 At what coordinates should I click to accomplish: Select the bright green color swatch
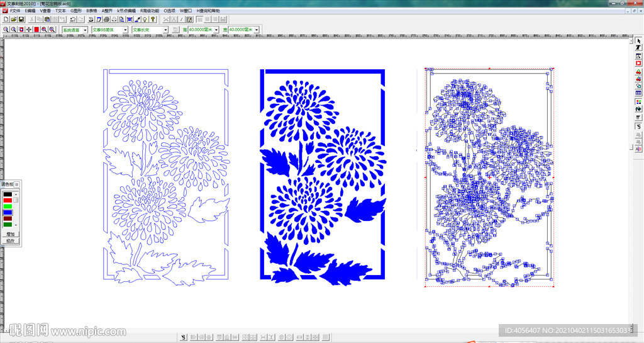coord(8,206)
